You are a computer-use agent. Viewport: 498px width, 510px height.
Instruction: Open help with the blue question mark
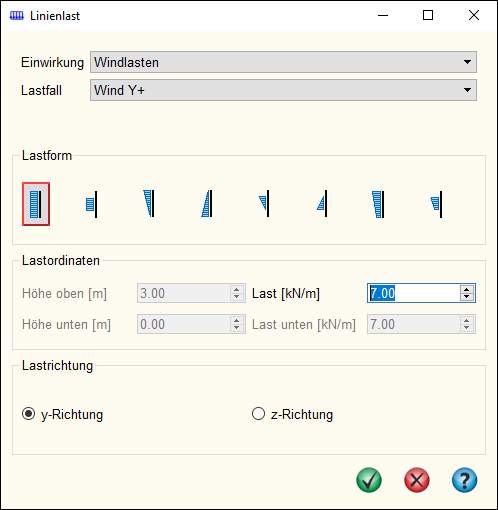464,480
